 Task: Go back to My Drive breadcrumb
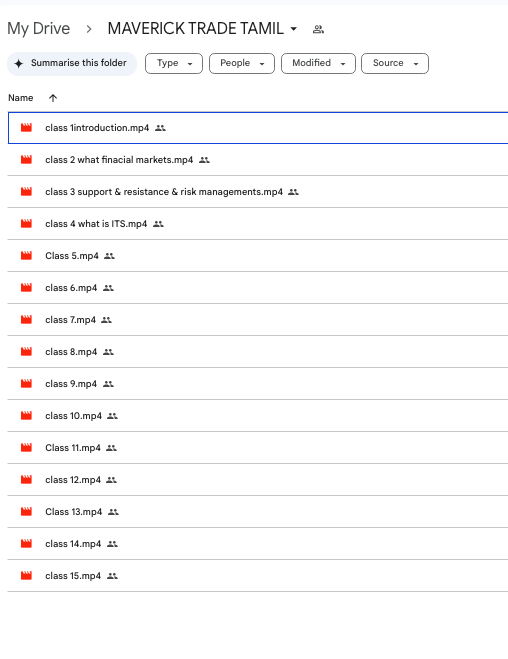click(39, 29)
